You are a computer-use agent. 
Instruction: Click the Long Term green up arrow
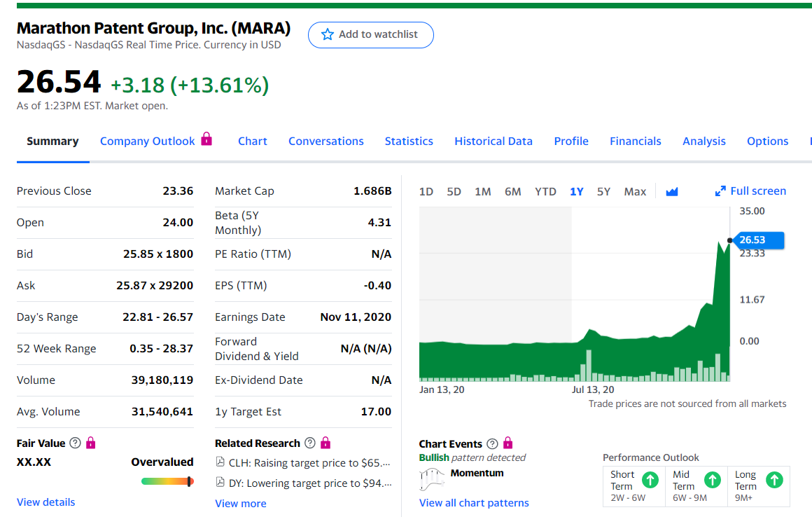point(773,480)
